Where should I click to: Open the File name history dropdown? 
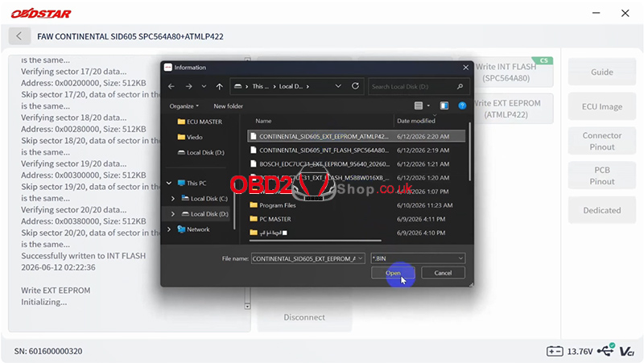coord(360,258)
